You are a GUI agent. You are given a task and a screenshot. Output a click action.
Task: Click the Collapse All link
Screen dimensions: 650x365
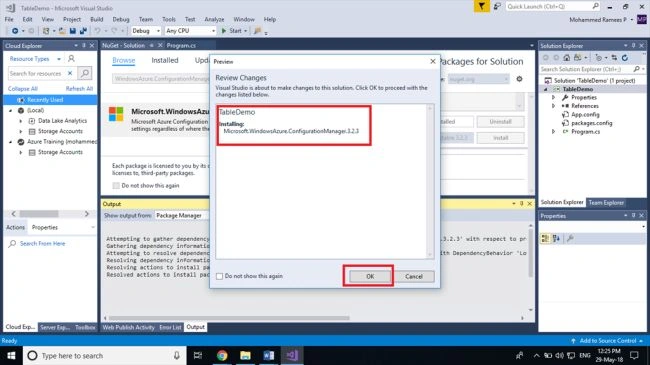pos(22,89)
